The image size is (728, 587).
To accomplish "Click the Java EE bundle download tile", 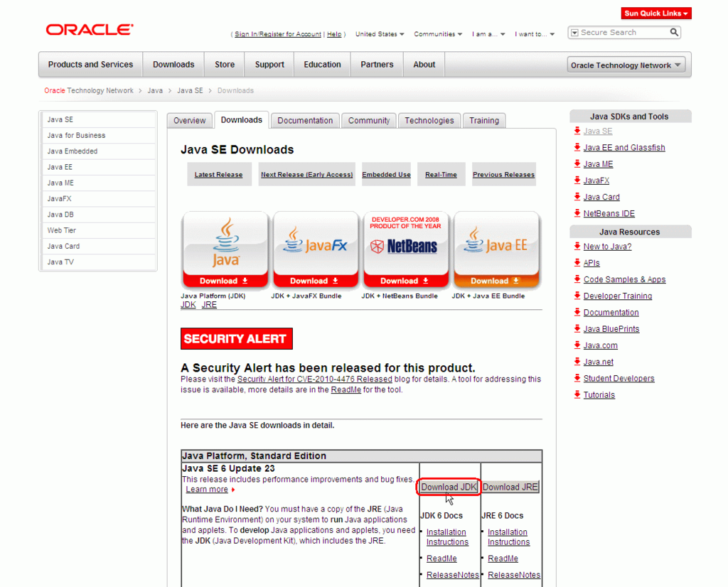I will [x=496, y=249].
